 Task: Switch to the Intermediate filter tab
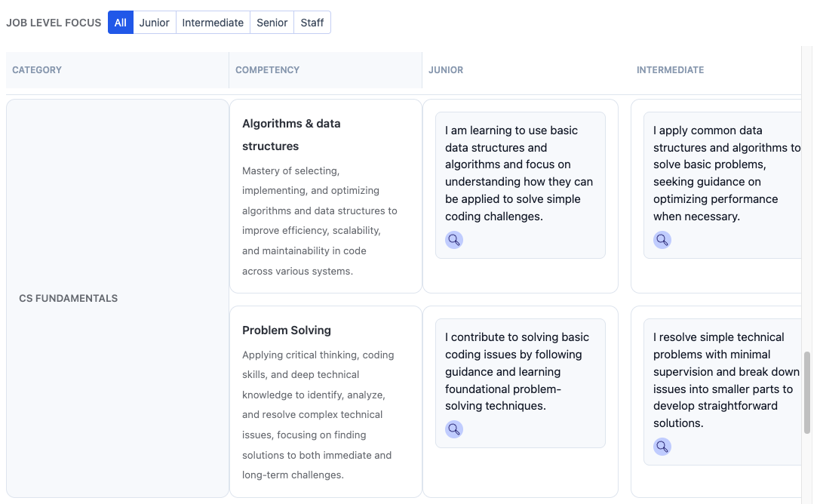tap(213, 22)
